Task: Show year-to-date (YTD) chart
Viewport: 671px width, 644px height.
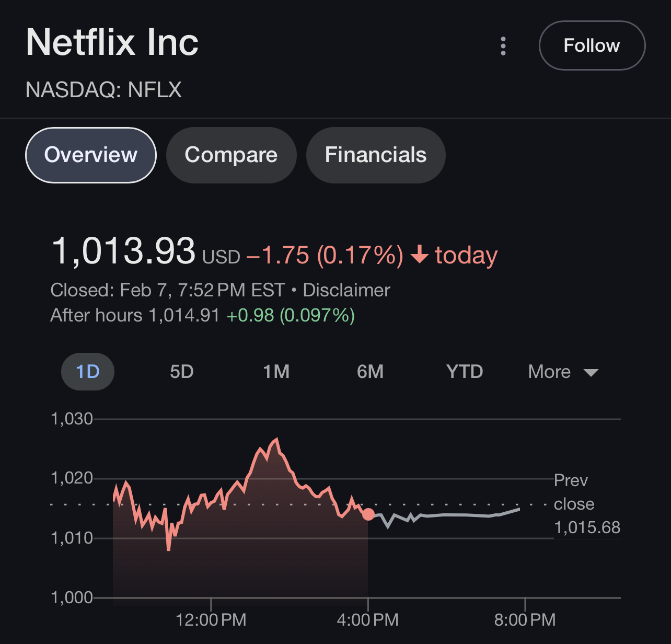Action: 464,372
